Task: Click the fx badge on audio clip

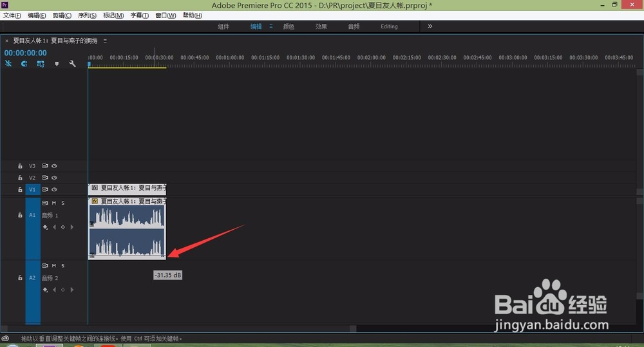Action: pyautogui.click(x=95, y=202)
